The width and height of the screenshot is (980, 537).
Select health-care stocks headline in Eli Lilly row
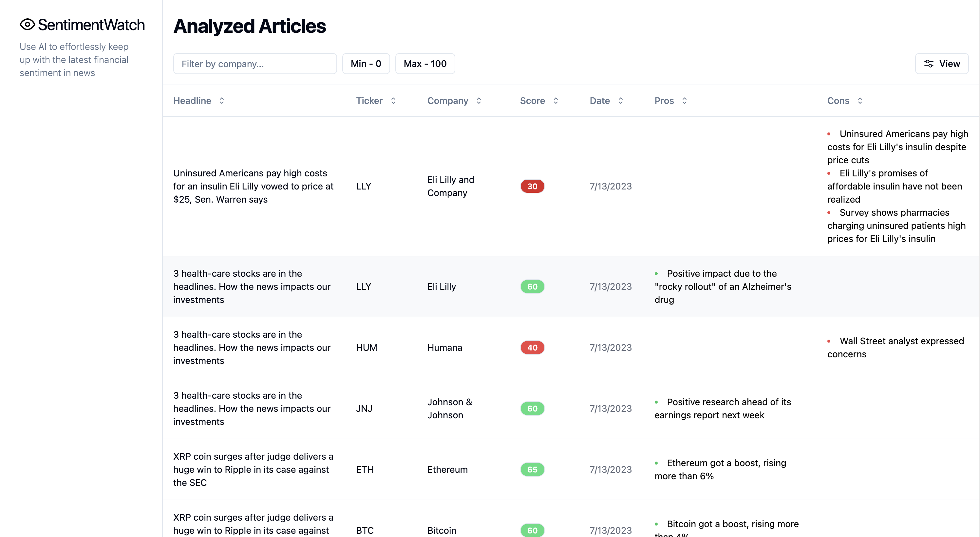click(252, 287)
